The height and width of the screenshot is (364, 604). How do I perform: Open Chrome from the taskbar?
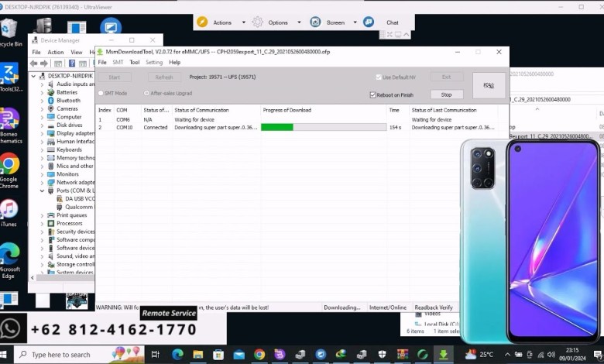tap(259, 355)
